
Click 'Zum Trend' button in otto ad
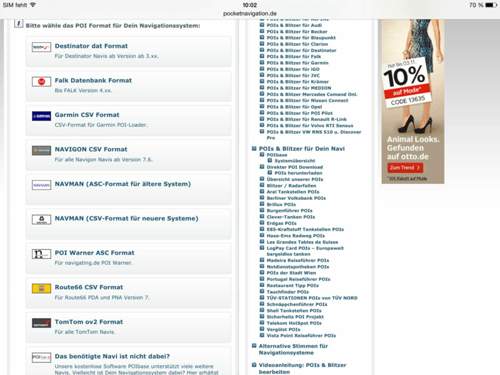(x=405, y=168)
